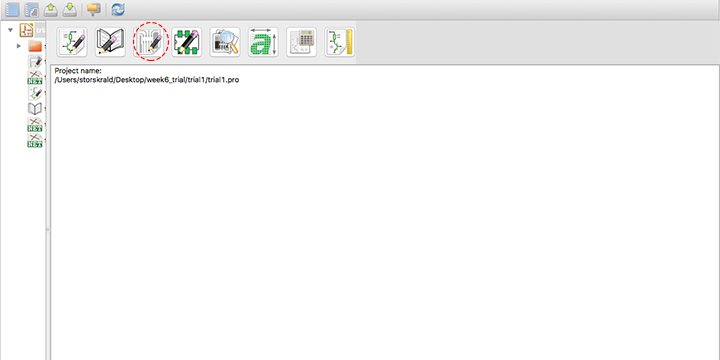This screenshot has width=720, height=360.
Task: Launch the PCB footprint editor
Action: coord(187,42)
